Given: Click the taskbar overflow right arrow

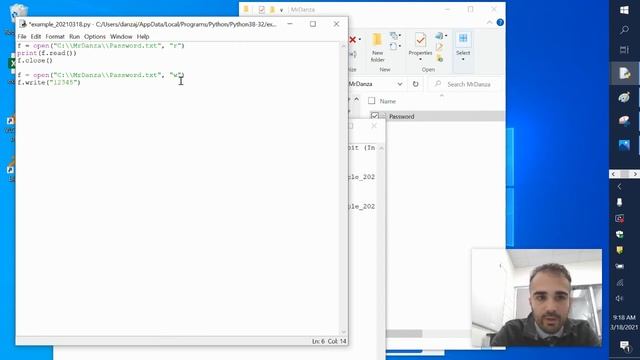Looking at the screenshot, I should coord(635,174).
